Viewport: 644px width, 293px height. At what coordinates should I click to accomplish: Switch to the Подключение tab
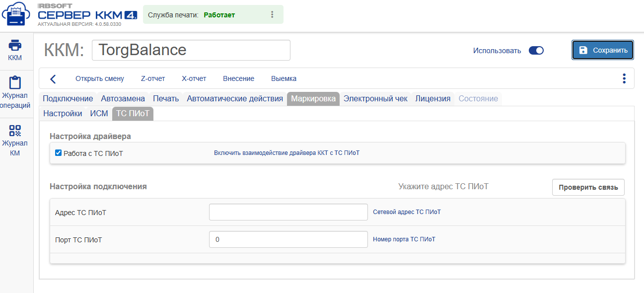tap(68, 98)
